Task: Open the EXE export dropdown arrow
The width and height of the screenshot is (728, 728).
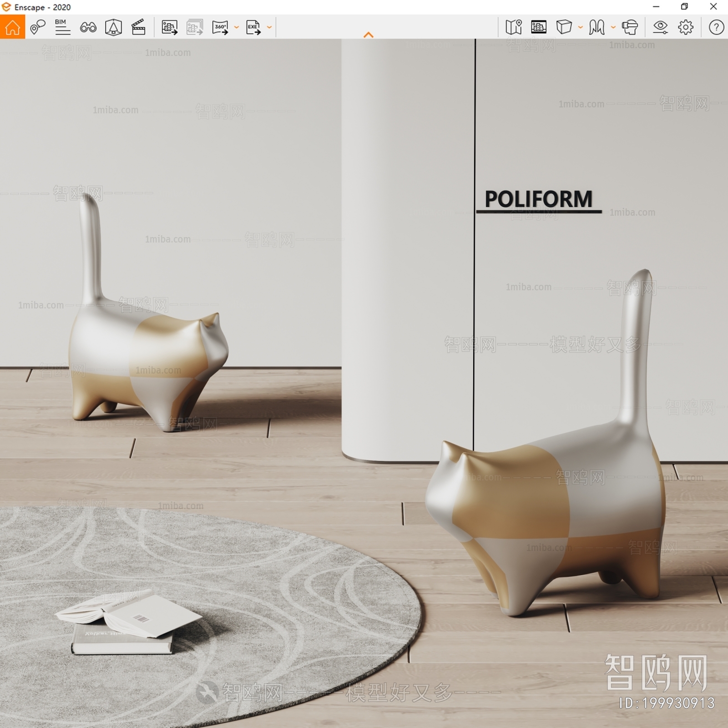Action: [269, 27]
